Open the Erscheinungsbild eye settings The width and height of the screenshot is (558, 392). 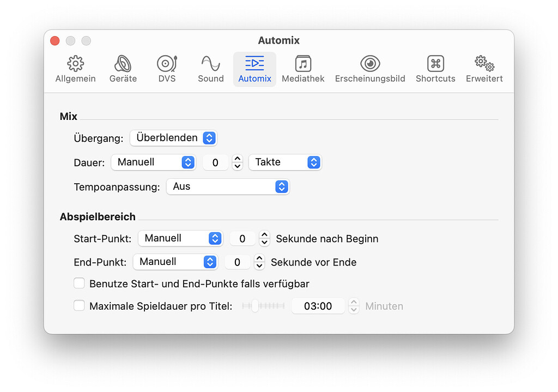[370, 69]
